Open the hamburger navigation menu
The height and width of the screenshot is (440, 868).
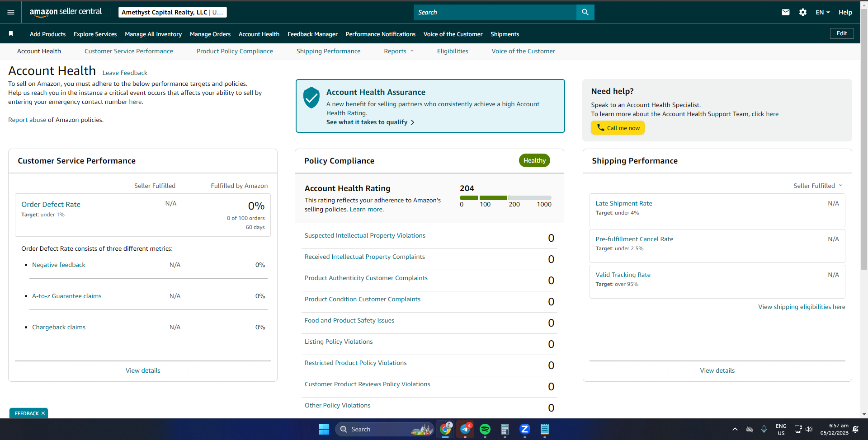pyautogui.click(x=11, y=12)
